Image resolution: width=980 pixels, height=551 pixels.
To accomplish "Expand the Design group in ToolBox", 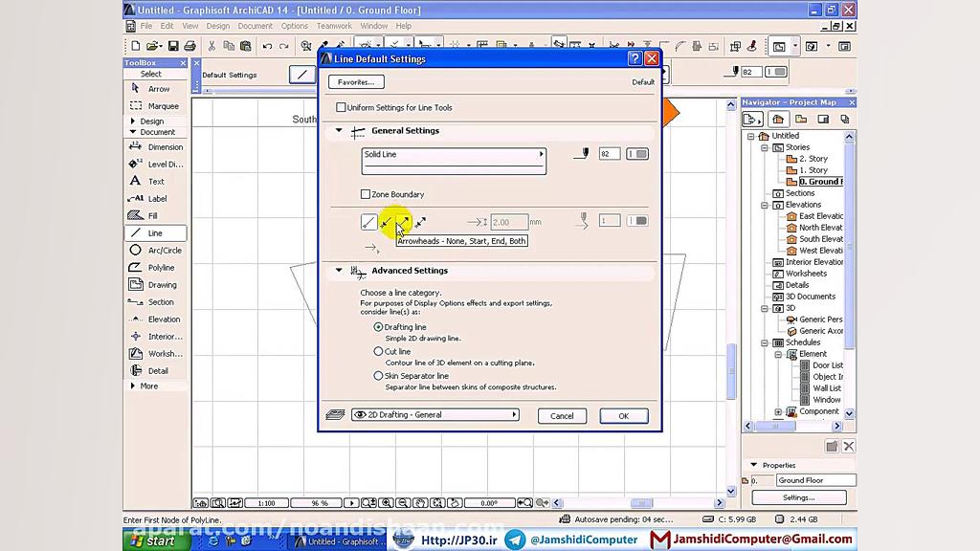I will coord(132,121).
